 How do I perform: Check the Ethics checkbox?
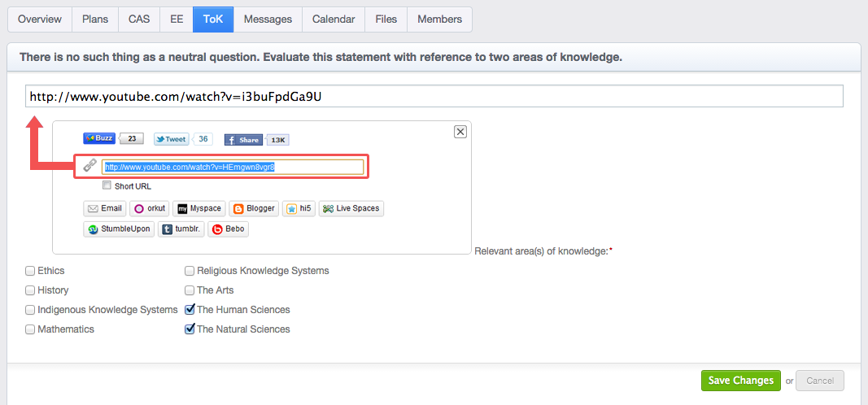(x=30, y=271)
